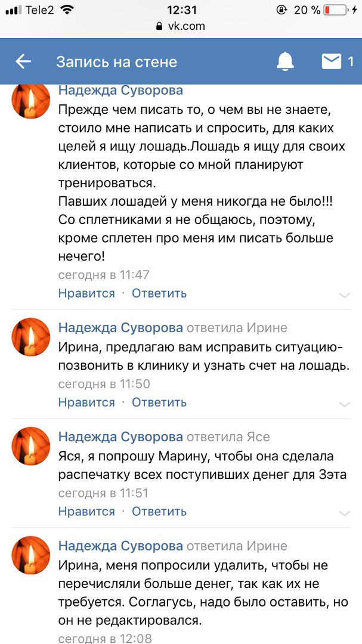This screenshot has height=644, width=362.
Task: Reply to the 11:51 comment
Action: (159, 511)
